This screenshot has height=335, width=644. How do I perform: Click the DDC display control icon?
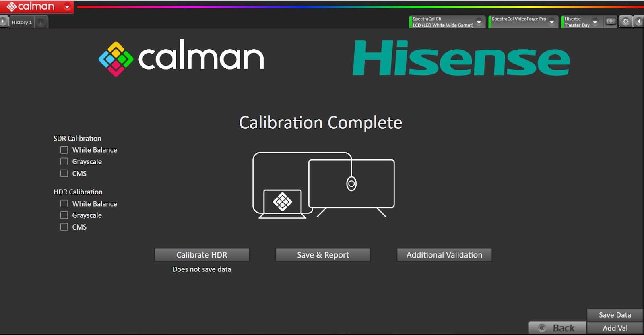point(611,21)
